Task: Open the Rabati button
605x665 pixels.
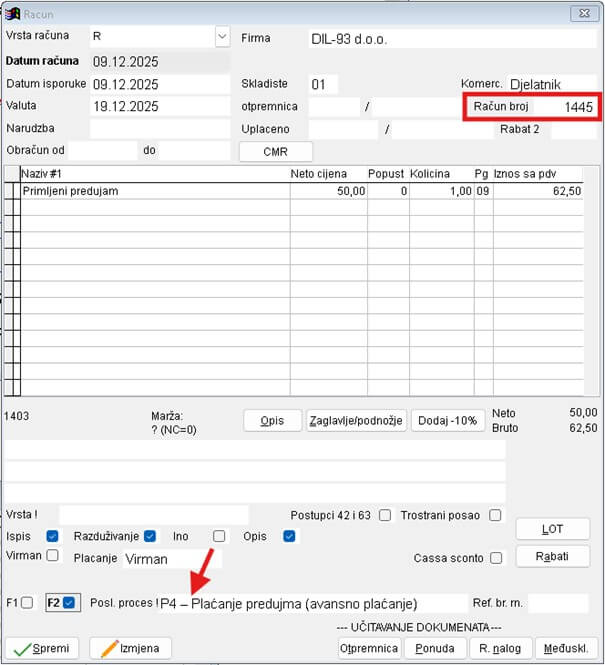Action: pyautogui.click(x=553, y=557)
